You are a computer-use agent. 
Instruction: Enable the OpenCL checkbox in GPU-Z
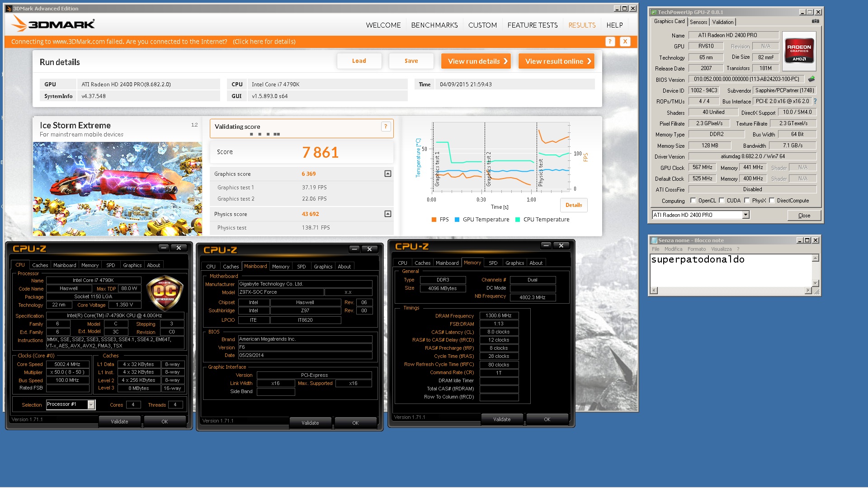(693, 201)
